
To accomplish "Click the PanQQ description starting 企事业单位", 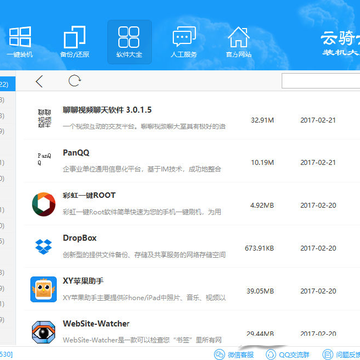I will point(142,169).
